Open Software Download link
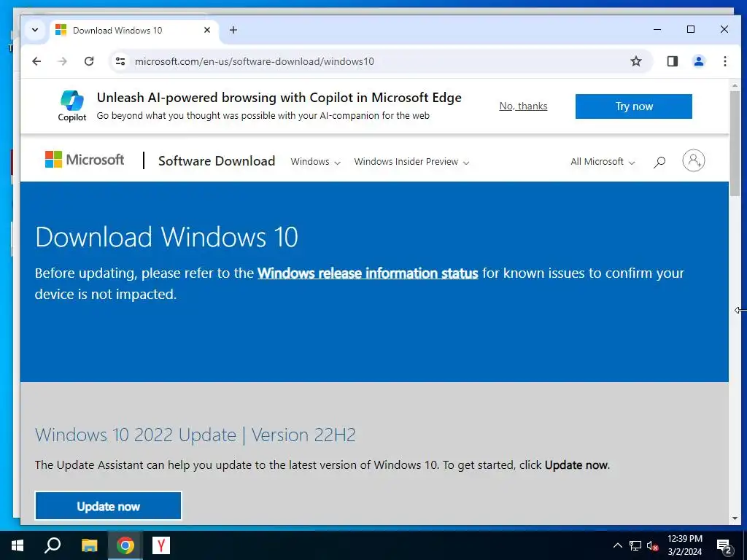This screenshot has height=560, width=747. pyautogui.click(x=216, y=161)
